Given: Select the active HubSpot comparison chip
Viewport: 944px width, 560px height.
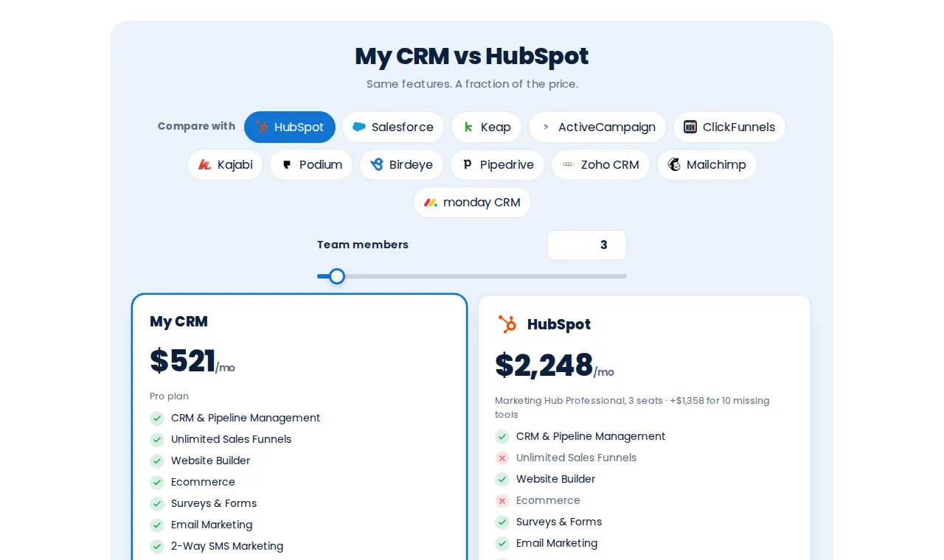Looking at the screenshot, I should [290, 127].
